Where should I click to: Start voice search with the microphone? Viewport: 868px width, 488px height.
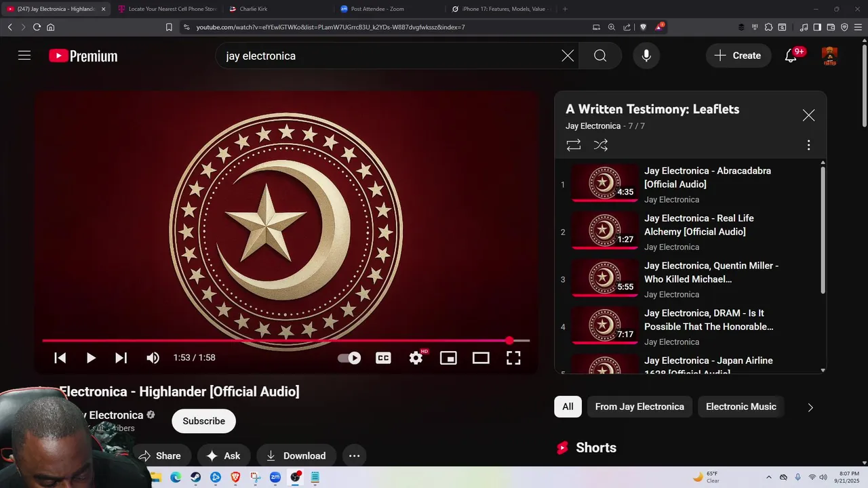tap(646, 56)
